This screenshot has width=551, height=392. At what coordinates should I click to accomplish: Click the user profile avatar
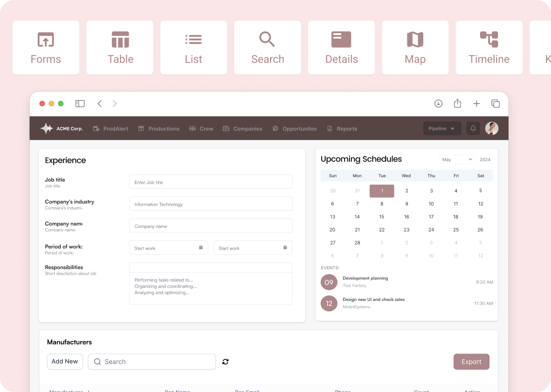(492, 129)
